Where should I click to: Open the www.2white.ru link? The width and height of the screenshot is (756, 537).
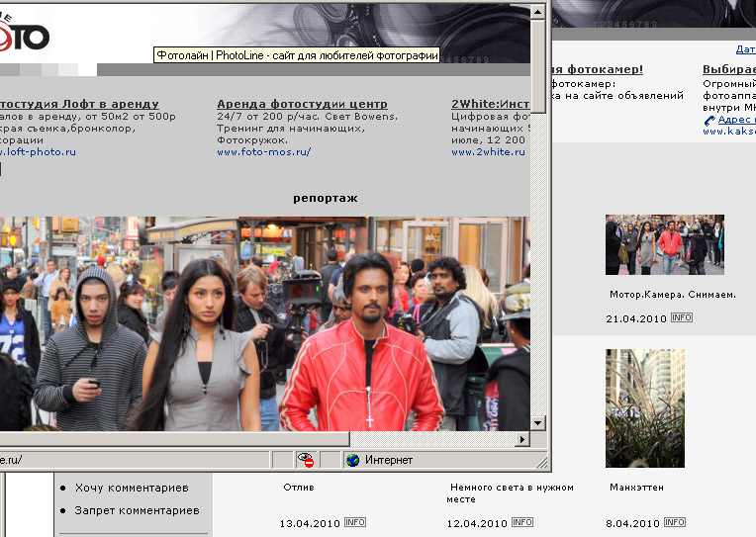point(488,152)
